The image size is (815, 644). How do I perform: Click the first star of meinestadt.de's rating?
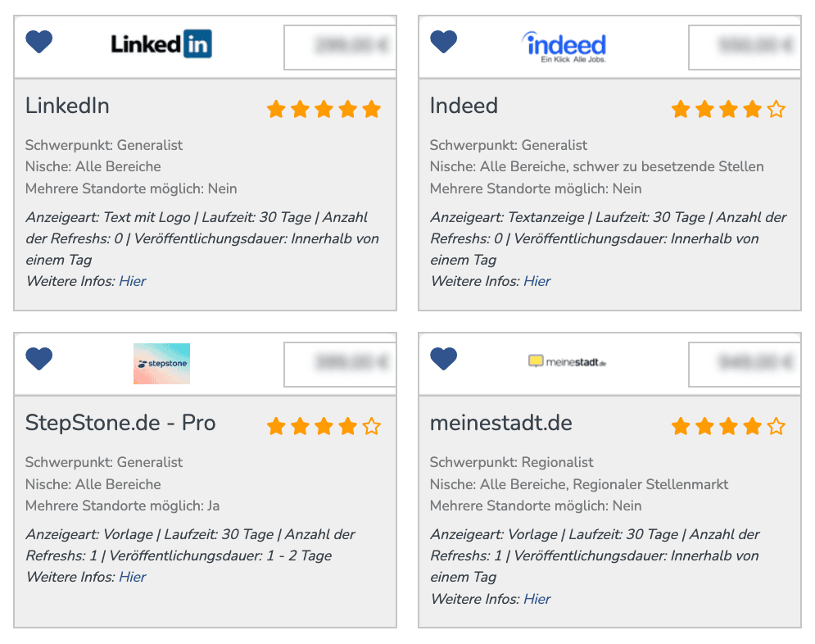[681, 426]
